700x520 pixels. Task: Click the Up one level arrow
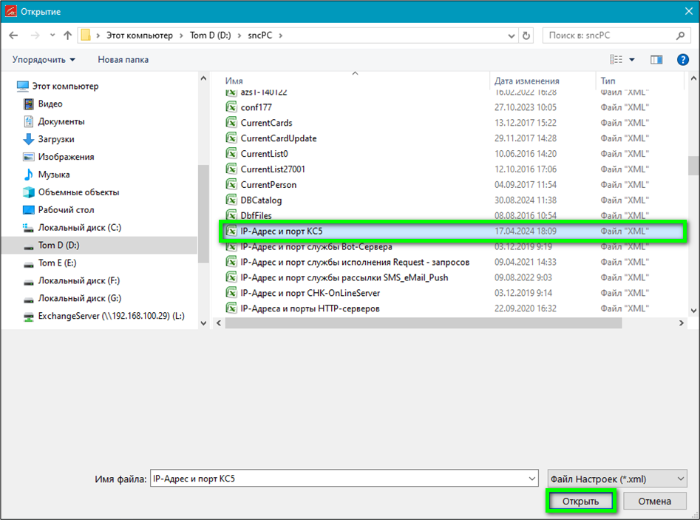(x=67, y=35)
